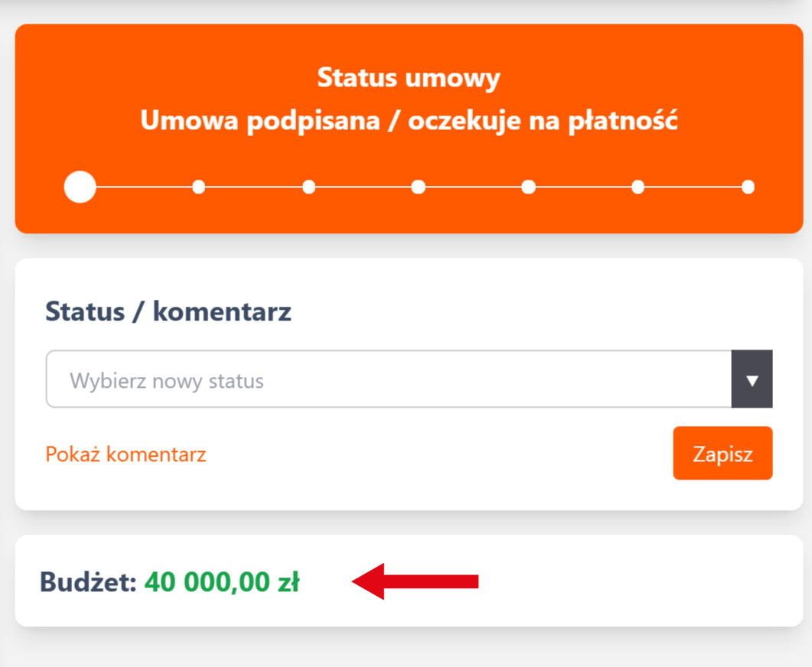The image size is (812, 667).
Task: Click the red arrow pointing at budget
Action: tap(416, 582)
